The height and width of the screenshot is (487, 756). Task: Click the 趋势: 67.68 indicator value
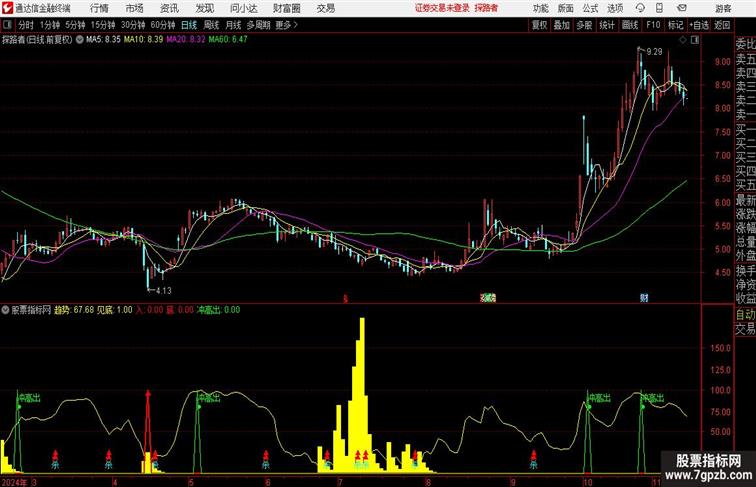[74, 310]
